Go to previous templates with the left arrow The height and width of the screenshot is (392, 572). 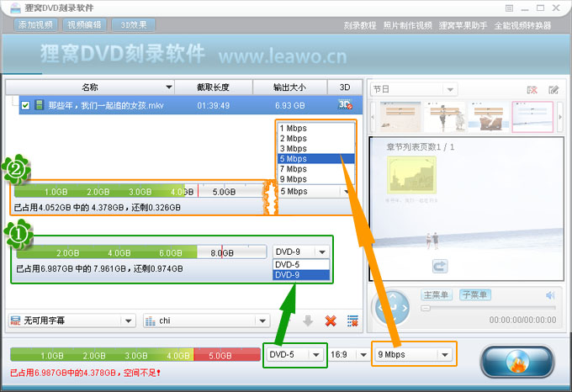(373, 117)
